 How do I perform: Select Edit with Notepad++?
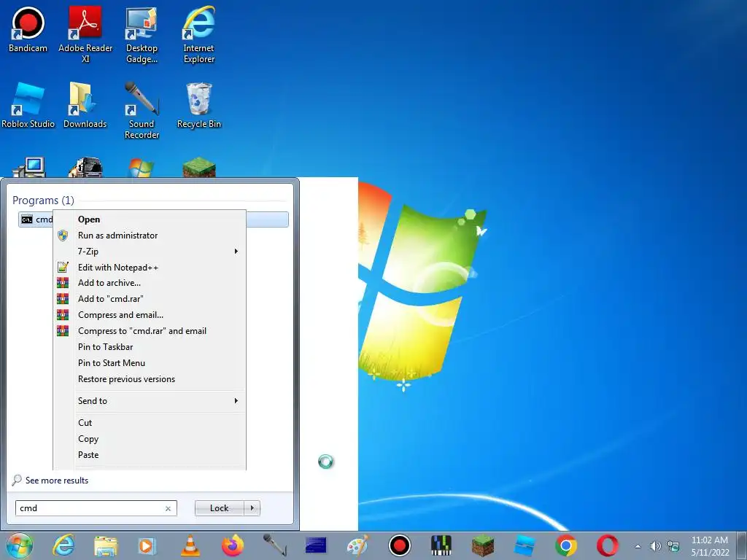pyautogui.click(x=149, y=267)
